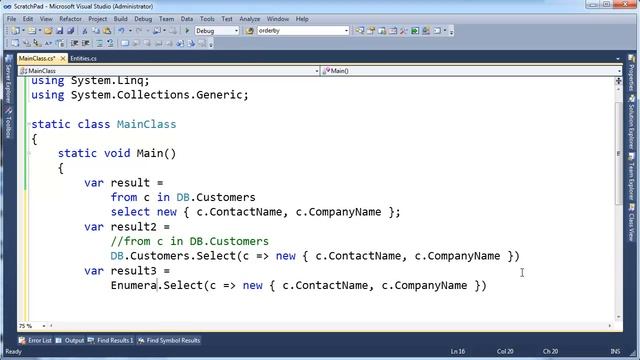This screenshot has height=360, width=640.
Task: Open the Find Symbol Results tab
Action: click(x=169, y=340)
